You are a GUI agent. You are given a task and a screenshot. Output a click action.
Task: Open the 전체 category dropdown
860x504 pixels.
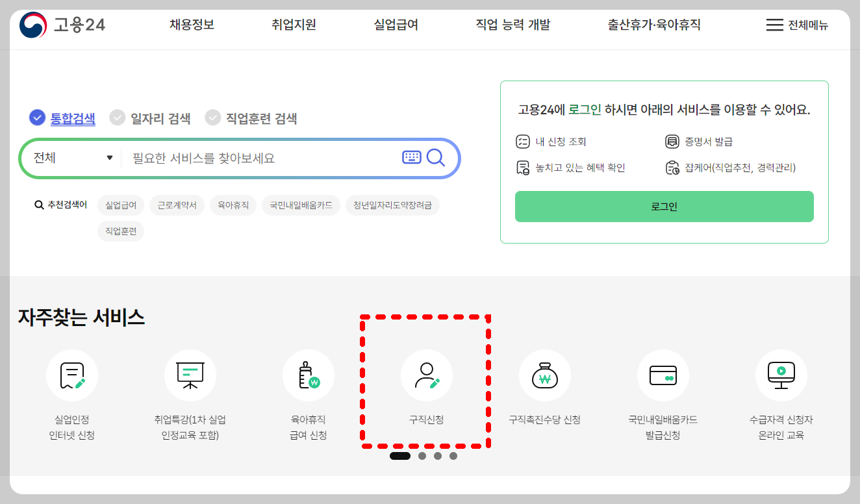coord(70,157)
